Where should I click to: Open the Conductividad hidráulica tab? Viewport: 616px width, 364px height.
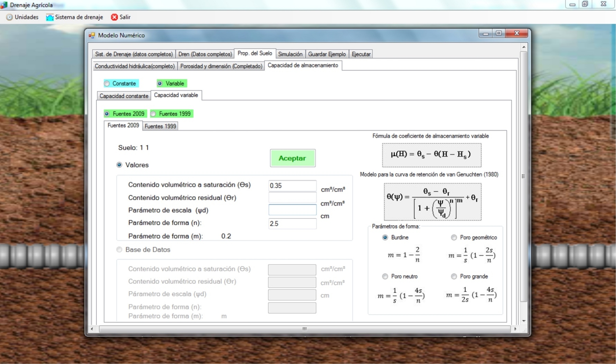(135, 66)
